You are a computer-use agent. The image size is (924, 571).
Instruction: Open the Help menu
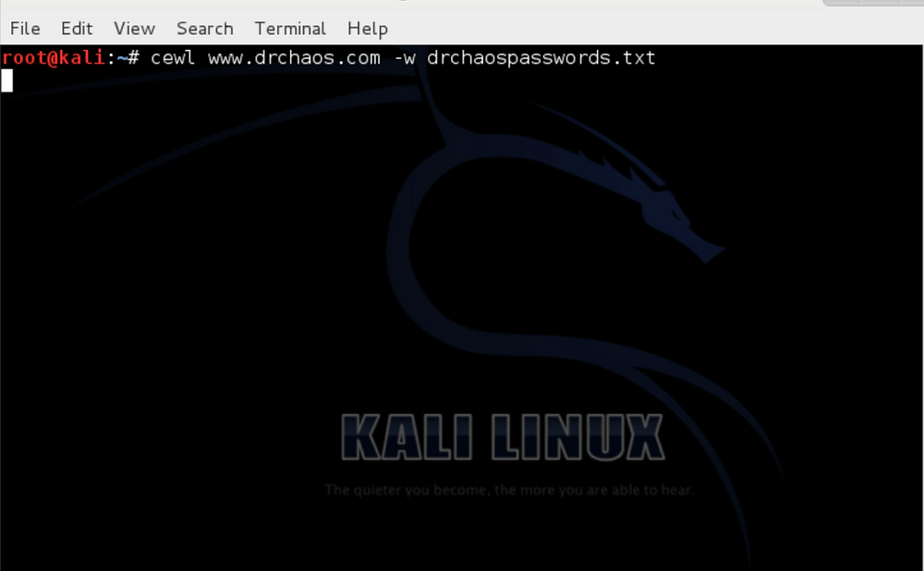tap(367, 29)
